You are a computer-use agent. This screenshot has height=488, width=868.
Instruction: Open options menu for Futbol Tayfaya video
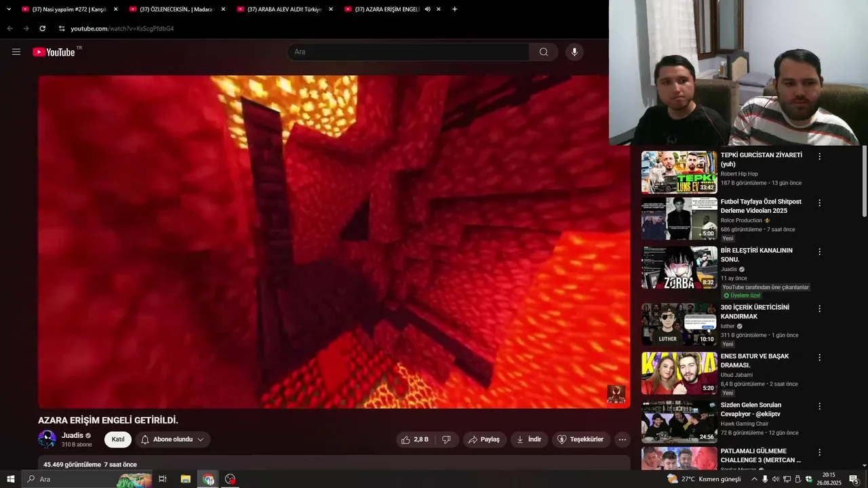819,203
